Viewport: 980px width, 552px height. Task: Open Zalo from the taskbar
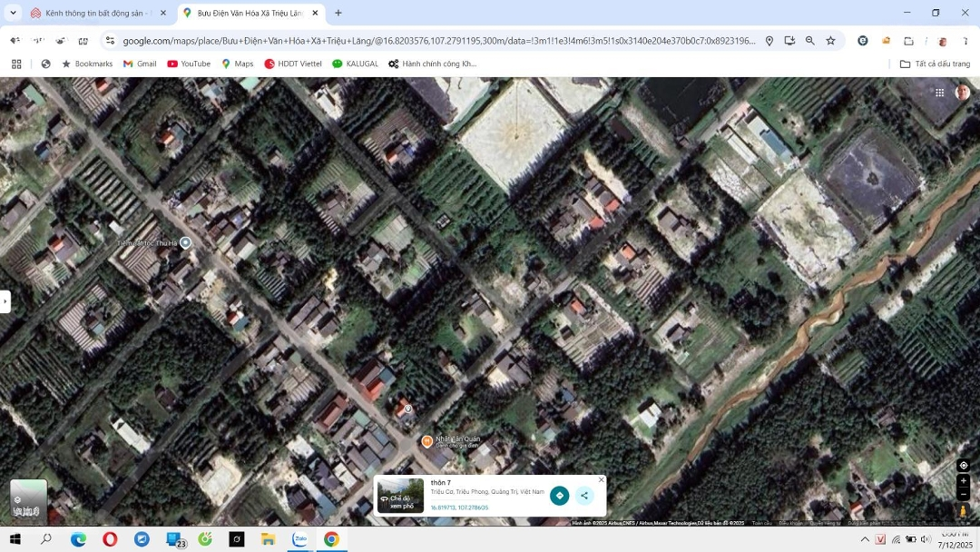[299, 539]
